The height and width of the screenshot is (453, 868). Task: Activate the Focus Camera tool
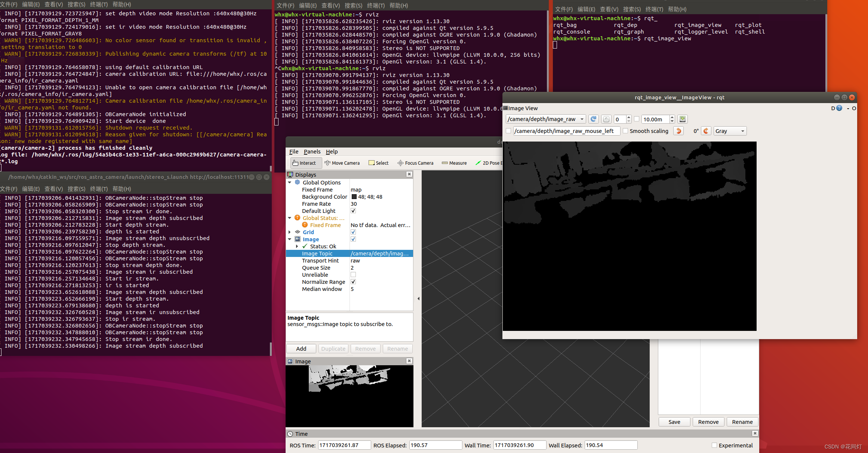[415, 163]
